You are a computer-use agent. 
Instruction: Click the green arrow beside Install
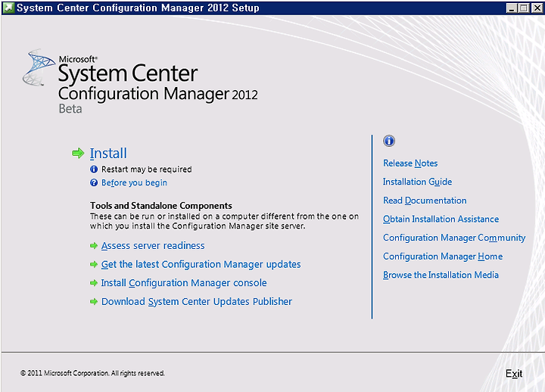click(x=78, y=153)
